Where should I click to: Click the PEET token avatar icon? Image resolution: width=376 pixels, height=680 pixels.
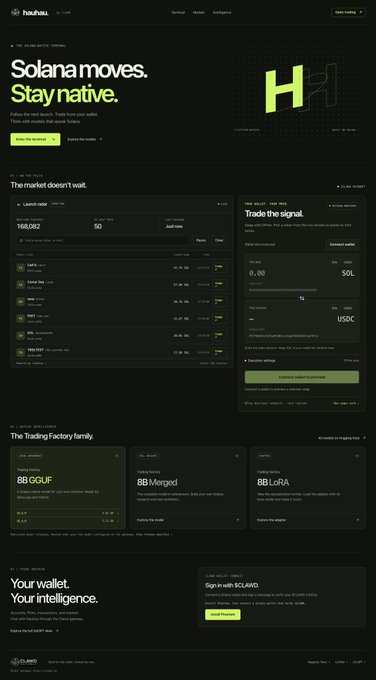(20, 318)
